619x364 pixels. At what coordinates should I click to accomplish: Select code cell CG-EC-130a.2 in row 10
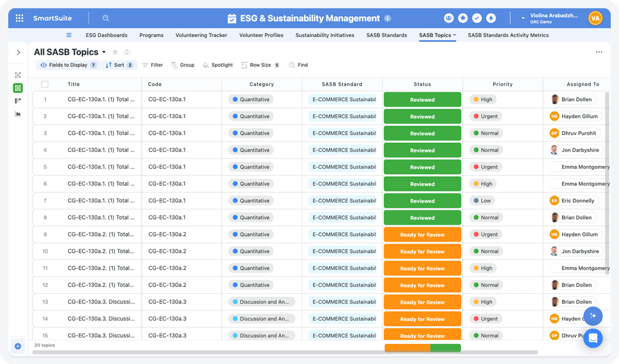point(182,251)
